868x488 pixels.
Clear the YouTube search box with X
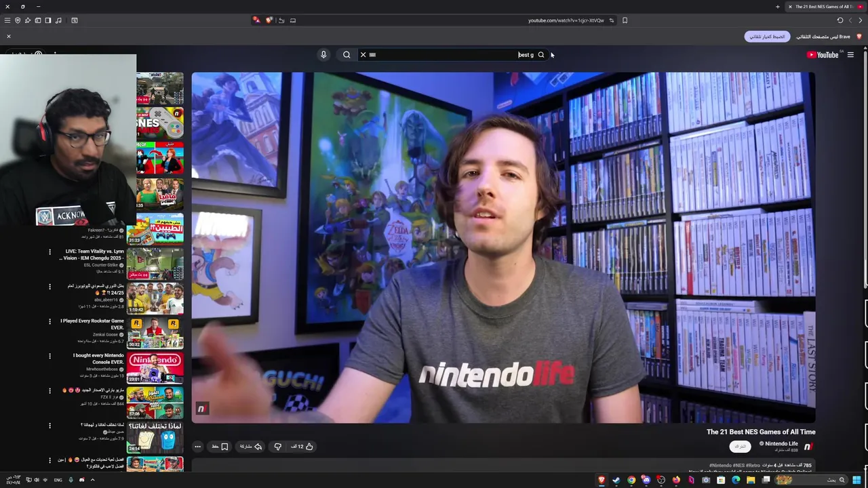tap(363, 55)
